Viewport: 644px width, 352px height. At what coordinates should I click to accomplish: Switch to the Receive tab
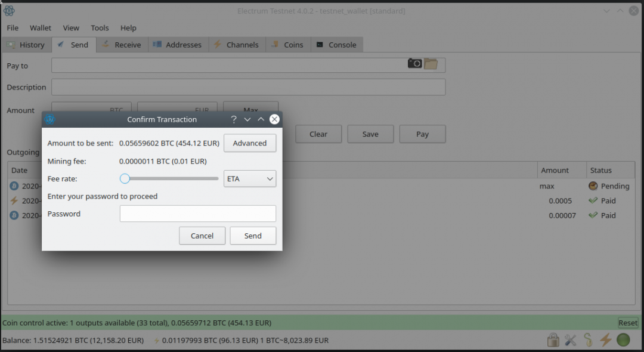[122, 44]
